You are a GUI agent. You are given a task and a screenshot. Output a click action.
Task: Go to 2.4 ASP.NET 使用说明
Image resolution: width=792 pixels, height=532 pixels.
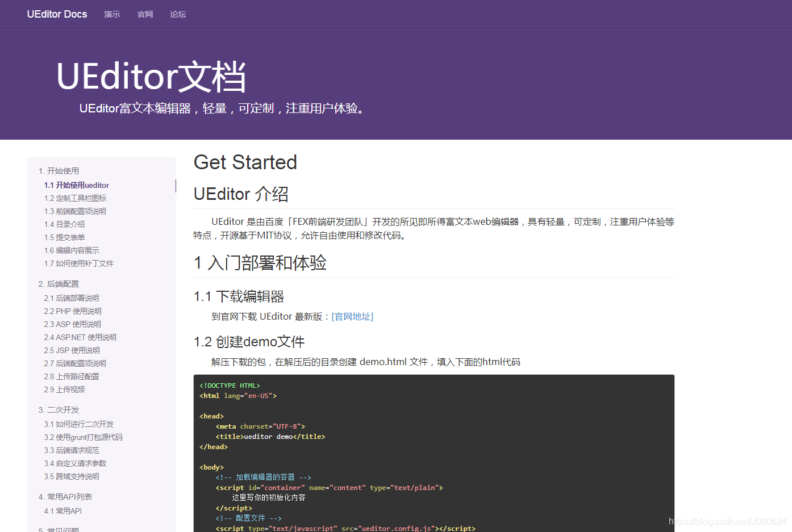pyautogui.click(x=80, y=337)
